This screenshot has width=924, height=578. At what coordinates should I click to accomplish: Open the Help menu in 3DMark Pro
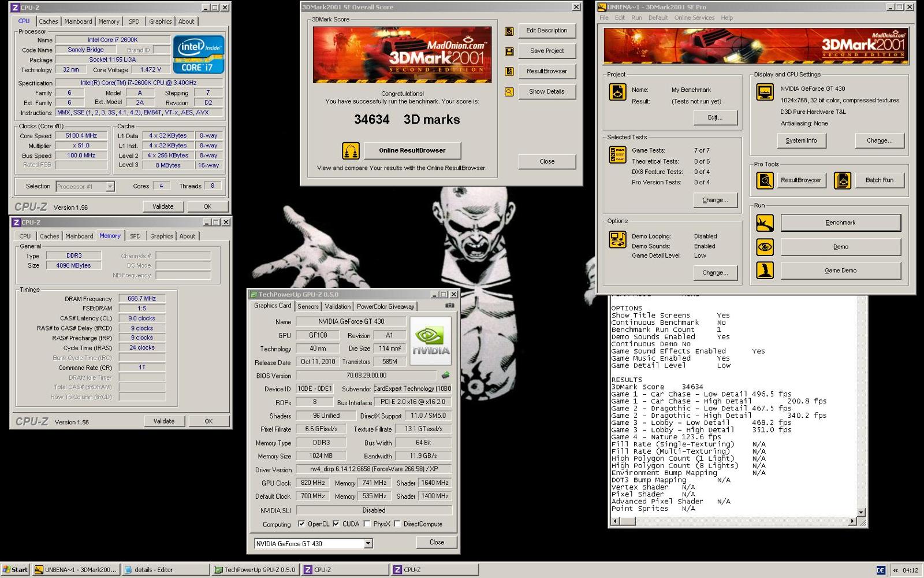[726, 18]
